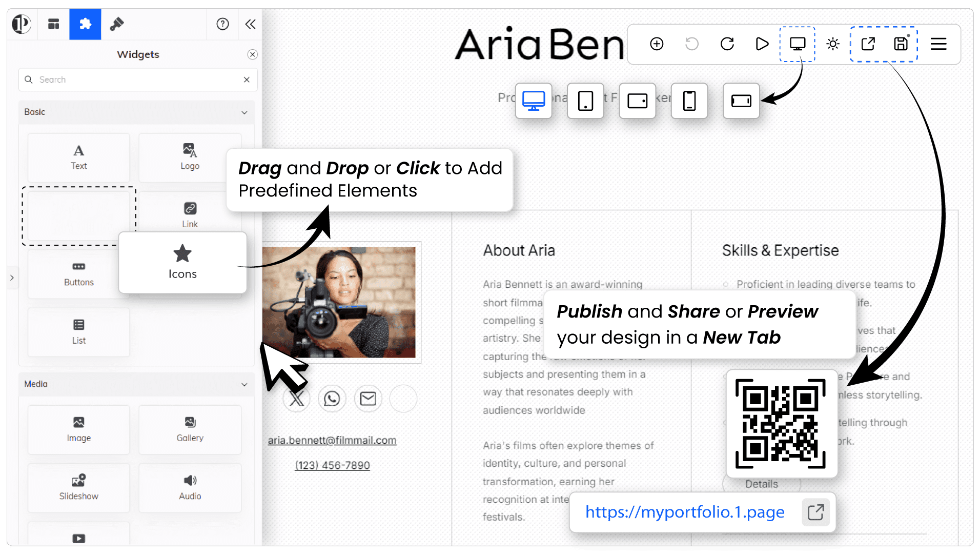The height and width of the screenshot is (554, 980).
Task: Click the Save icon in top toolbar
Action: pyautogui.click(x=901, y=44)
